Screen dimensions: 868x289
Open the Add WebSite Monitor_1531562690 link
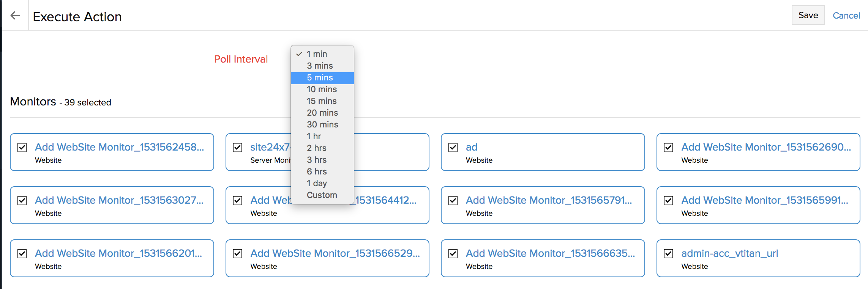click(x=765, y=147)
